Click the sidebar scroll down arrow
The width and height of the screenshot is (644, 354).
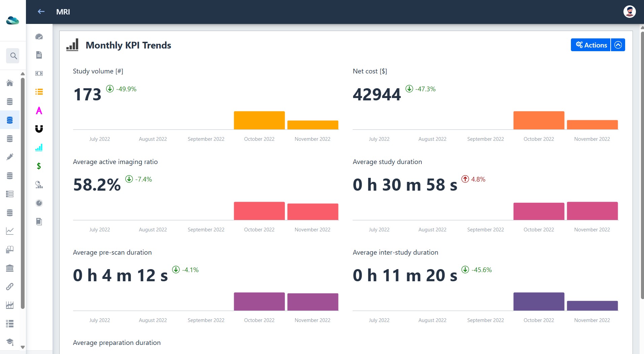click(x=23, y=347)
